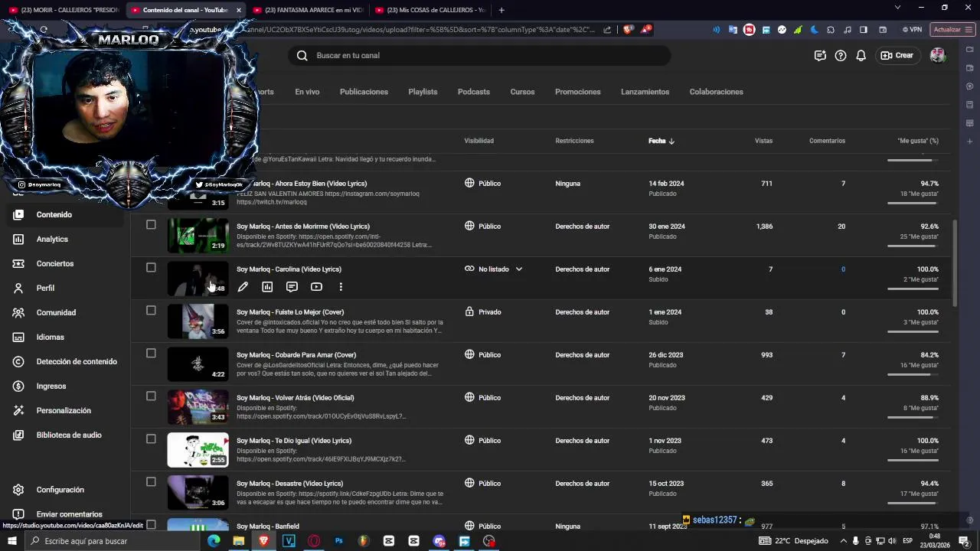This screenshot has width=980, height=551.
Task: Open the Carolina video on YouTube icon
Action: tap(316, 287)
